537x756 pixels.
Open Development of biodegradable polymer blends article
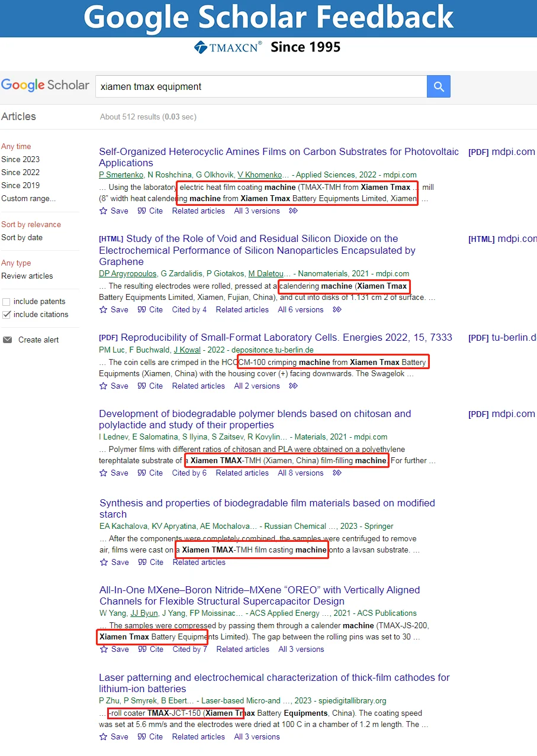(x=255, y=419)
